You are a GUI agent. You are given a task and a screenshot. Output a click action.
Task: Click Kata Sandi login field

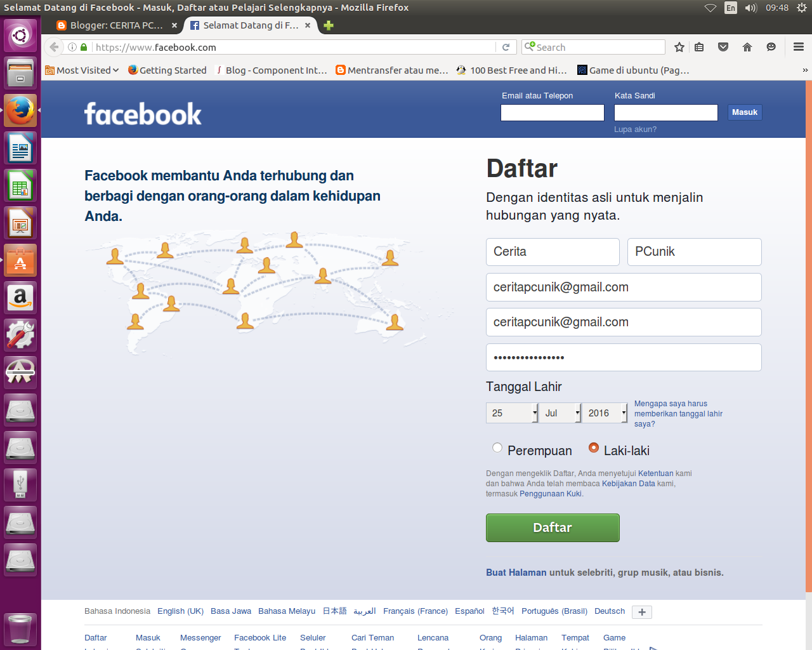[x=666, y=112]
